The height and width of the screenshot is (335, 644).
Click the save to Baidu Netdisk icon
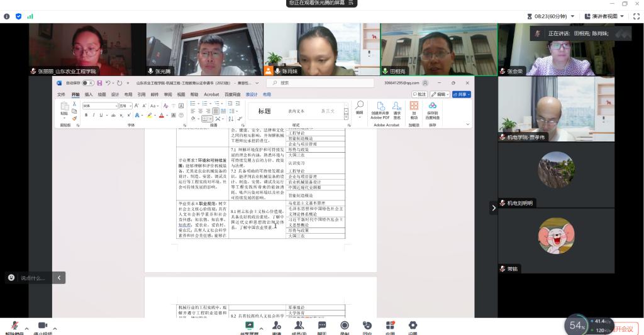[x=432, y=109]
